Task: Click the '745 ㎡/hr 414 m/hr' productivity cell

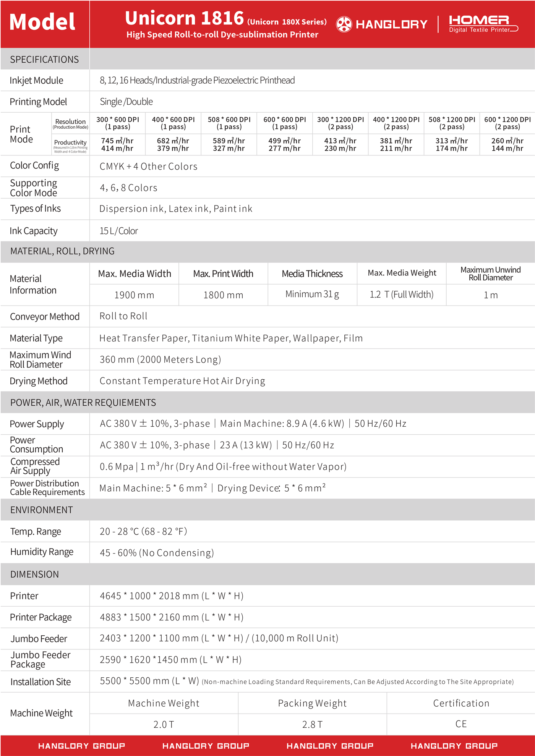Action: [117, 144]
